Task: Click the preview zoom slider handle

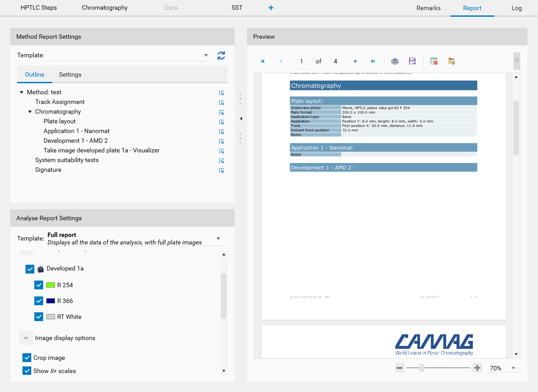Action: [x=421, y=368]
